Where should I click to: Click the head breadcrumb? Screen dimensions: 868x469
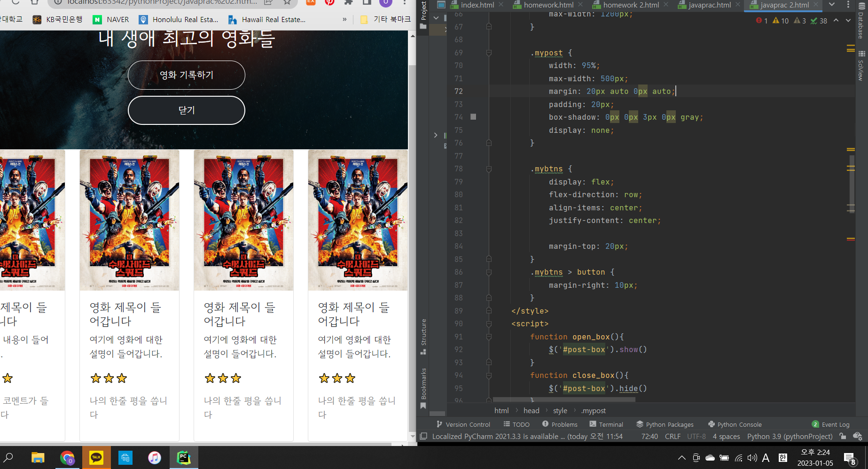532,411
